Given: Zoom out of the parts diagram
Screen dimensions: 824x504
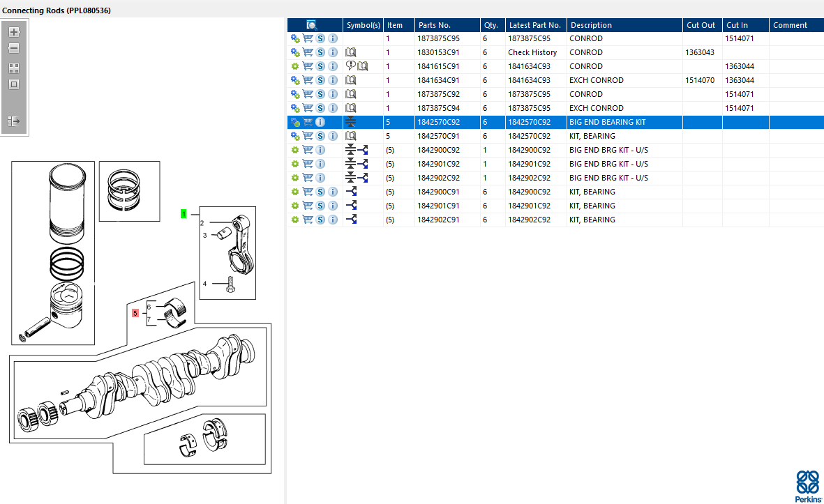Looking at the screenshot, I should tap(14, 48).
